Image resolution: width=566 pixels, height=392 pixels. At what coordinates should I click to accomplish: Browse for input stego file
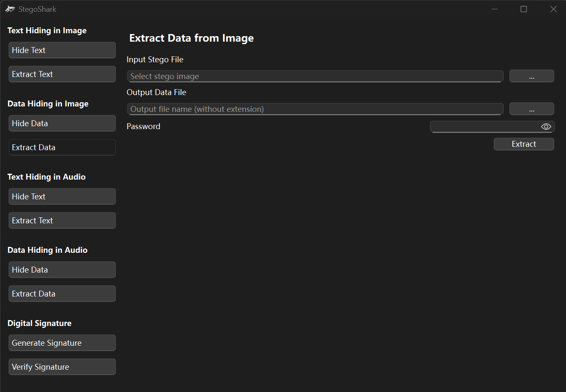[532, 76]
